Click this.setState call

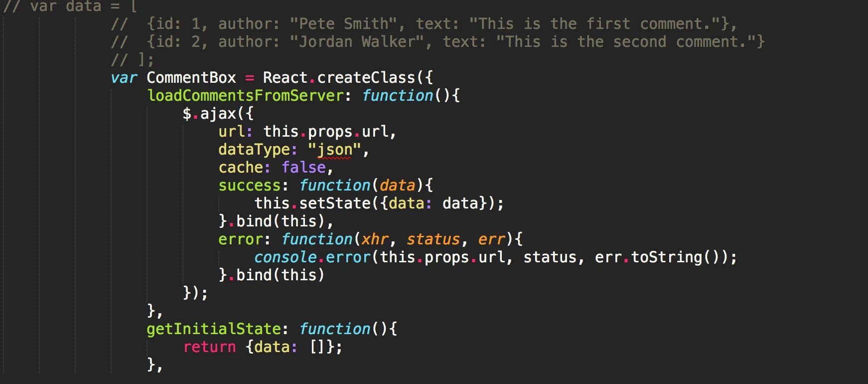(x=312, y=203)
